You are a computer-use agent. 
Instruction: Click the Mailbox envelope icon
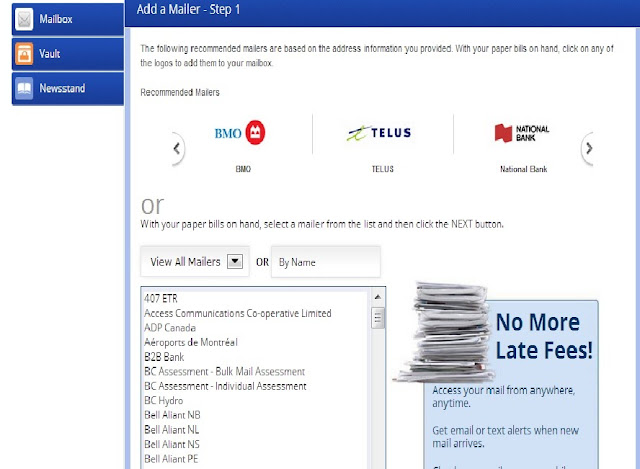tap(24, 19)
